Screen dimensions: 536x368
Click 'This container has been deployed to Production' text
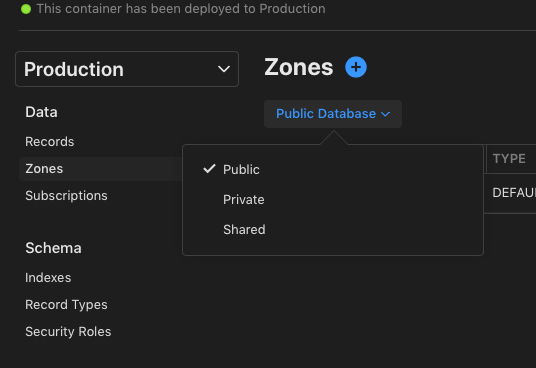[x=181, y=9]
